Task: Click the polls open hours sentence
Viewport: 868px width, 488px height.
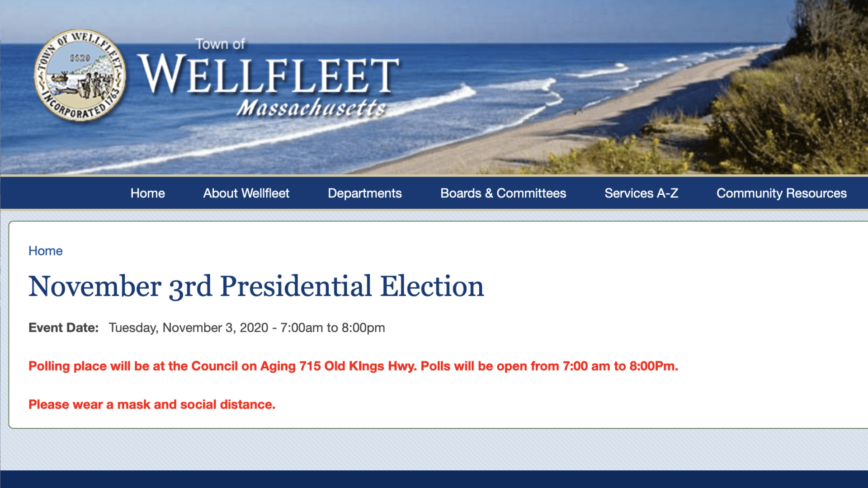Action: [x=549, y=366]
